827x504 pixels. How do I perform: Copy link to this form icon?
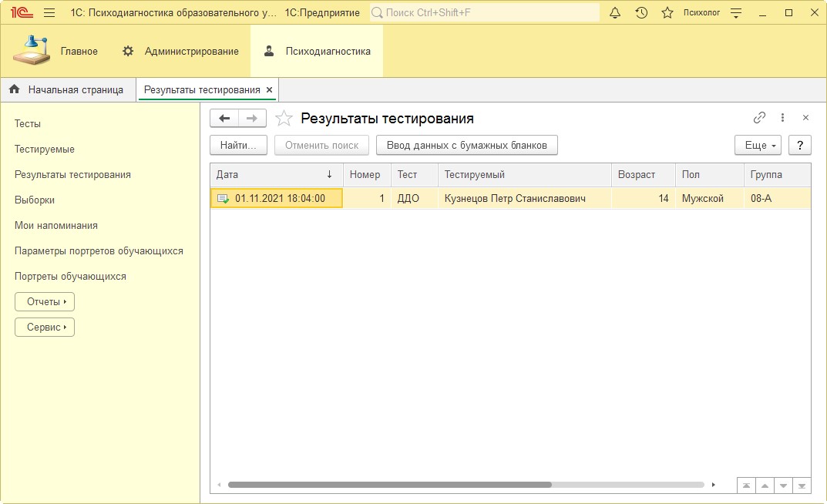point(759,118)
